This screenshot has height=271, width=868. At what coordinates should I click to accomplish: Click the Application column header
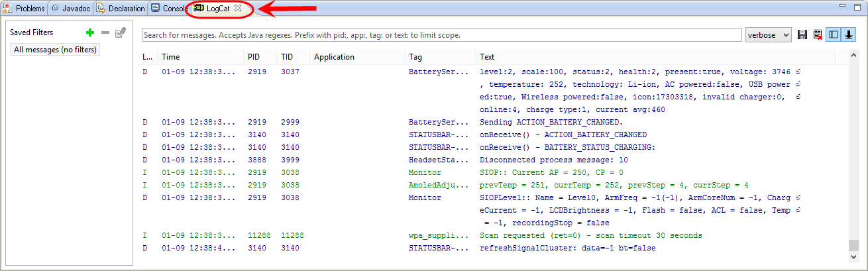click(x=357, y=57)
